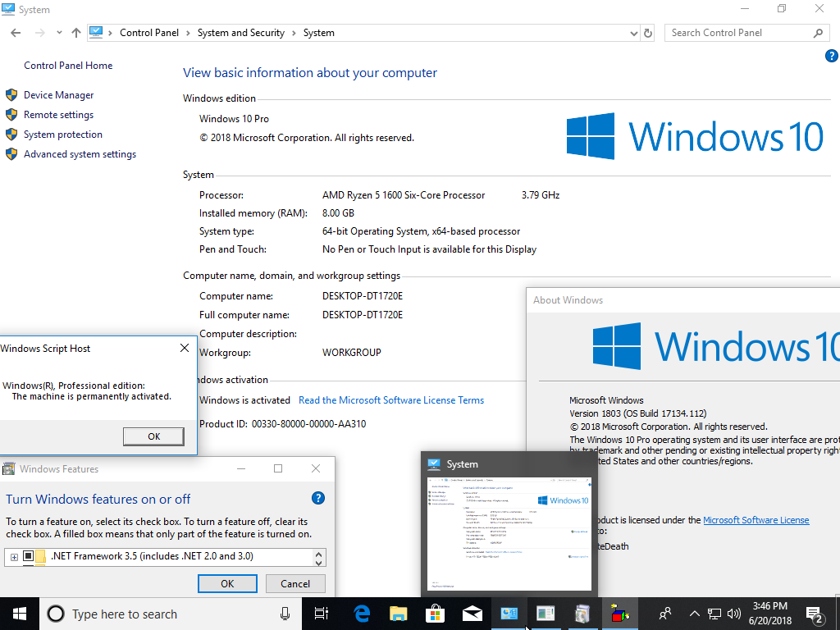840x630 pixels.
Task: Expand the chevron after System and Security
Action: tap(294, 33)
